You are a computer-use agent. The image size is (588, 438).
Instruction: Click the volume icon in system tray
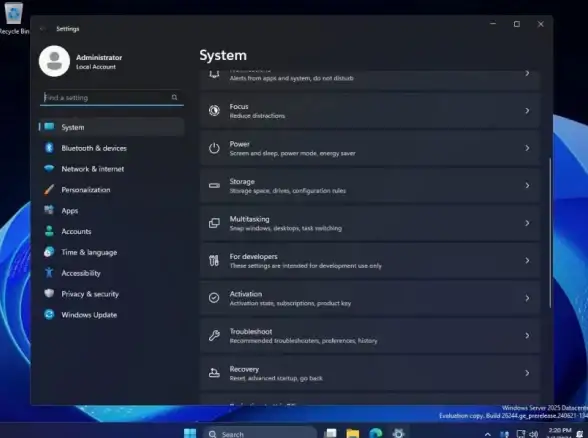534,434
